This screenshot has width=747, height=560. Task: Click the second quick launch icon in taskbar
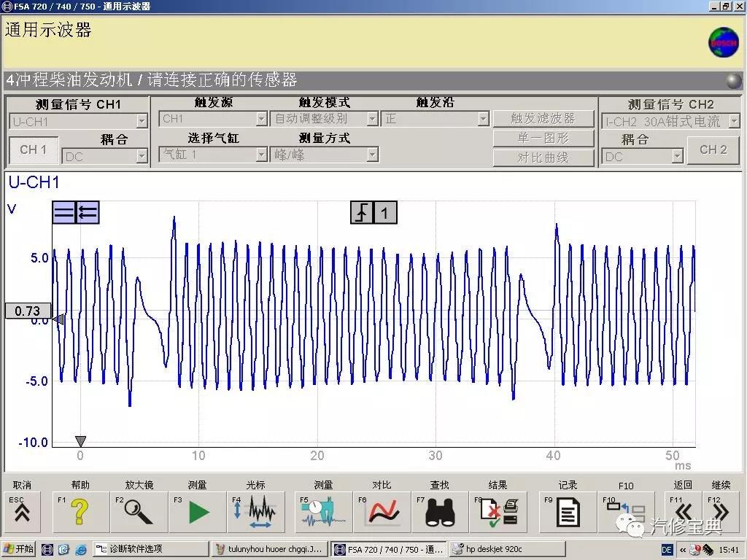pyautogui.click(x=64, y=549)
